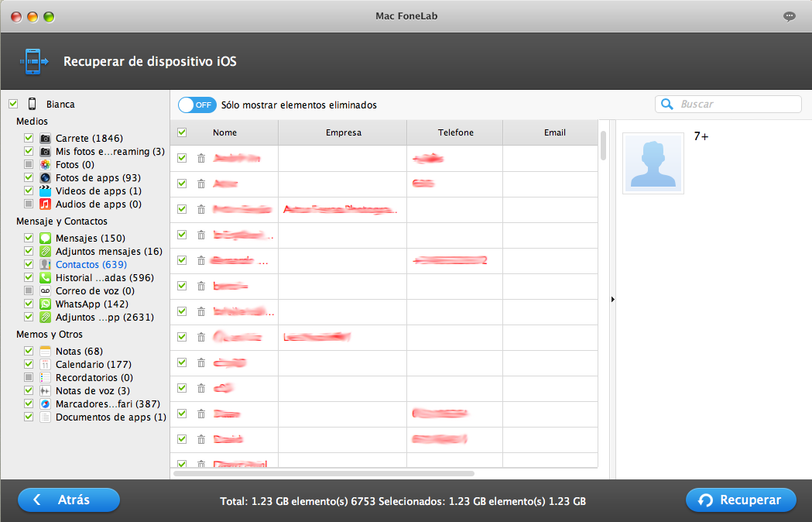Click the Mensajes speech bubble icon
The width and height of the screenshot is (812, 522).
[x=46, y=238]
